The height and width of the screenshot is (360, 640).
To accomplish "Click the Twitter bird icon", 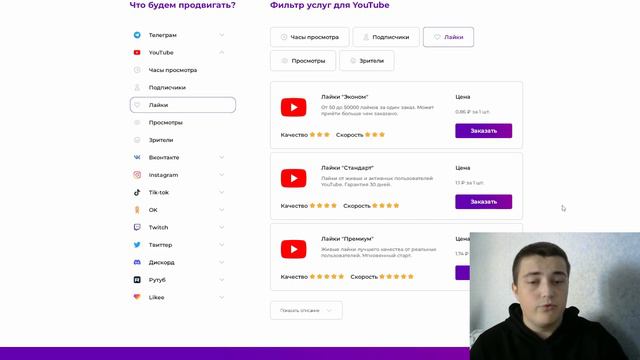I will 137,245.
